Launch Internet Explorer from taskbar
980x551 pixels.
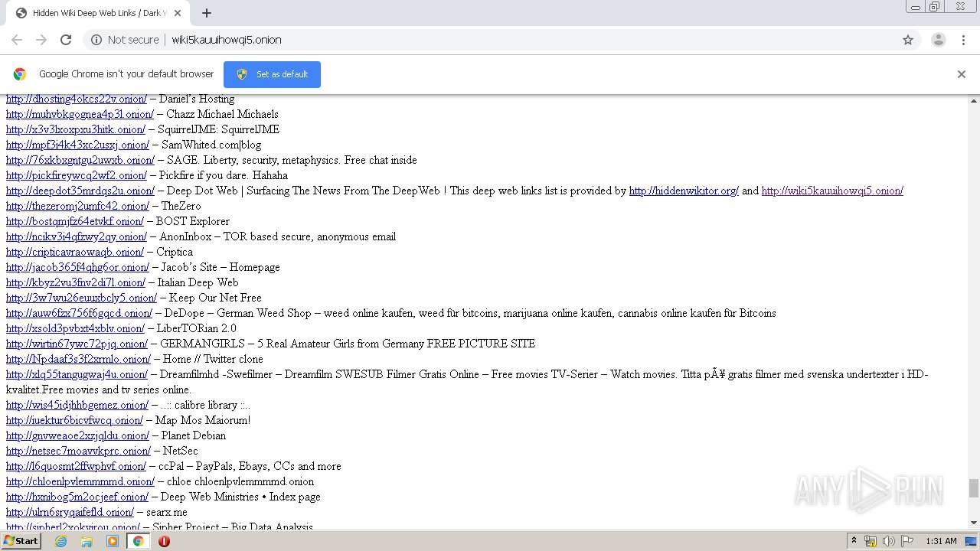(60, 541)
